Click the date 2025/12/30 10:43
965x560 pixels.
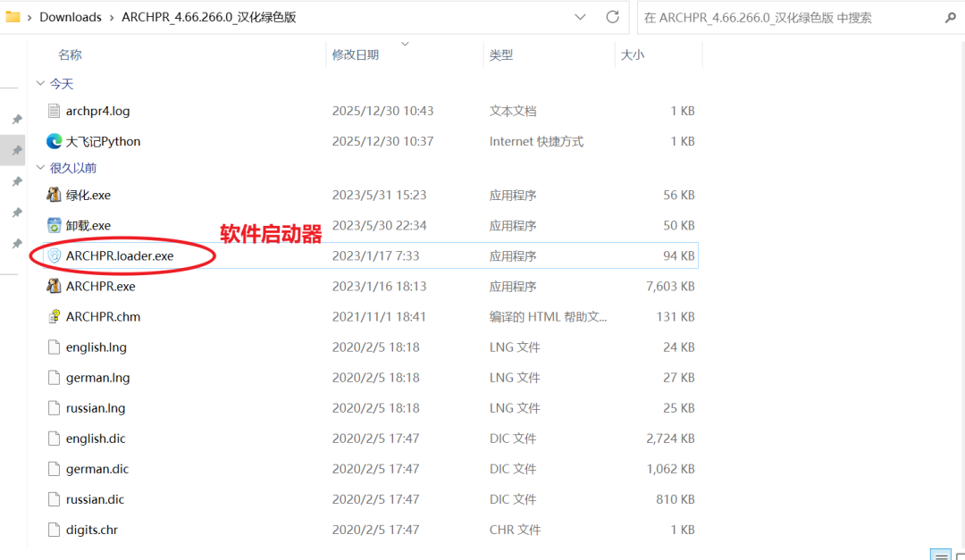[382, 111]
